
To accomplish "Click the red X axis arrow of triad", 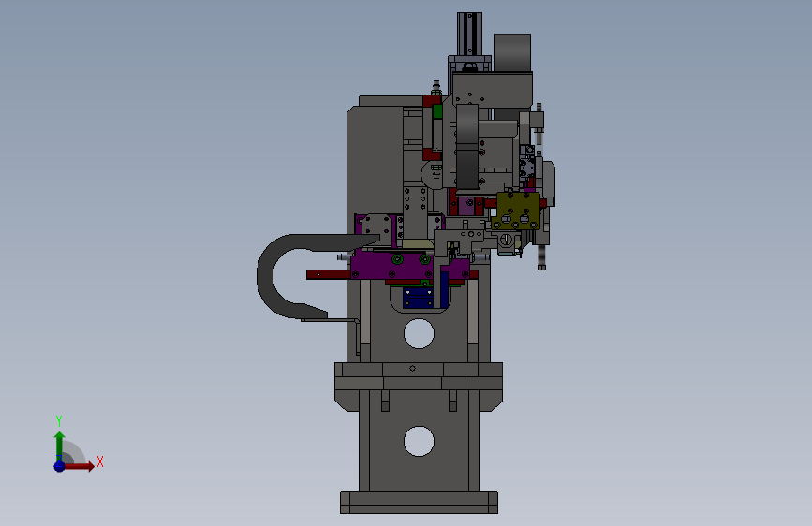I will 78,466.
